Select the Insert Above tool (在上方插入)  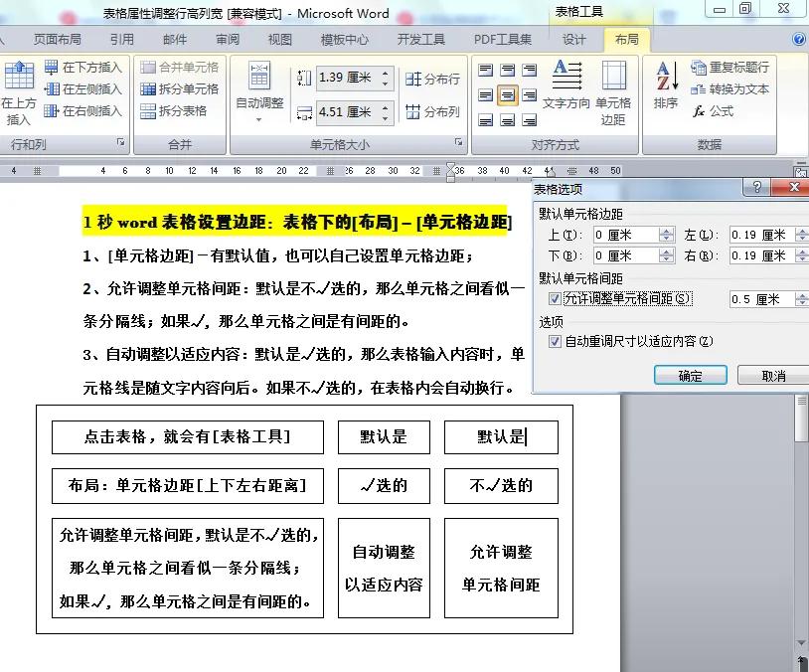tap(20, 89)
